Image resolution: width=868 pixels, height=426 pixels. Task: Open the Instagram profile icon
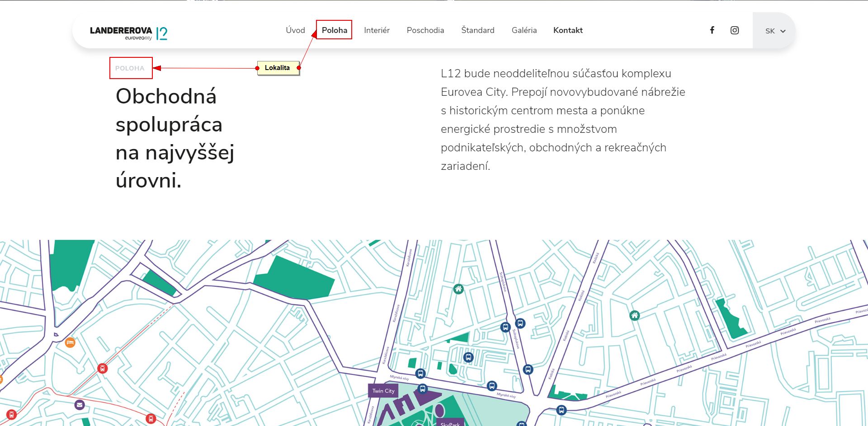click(x=735, y=30)
